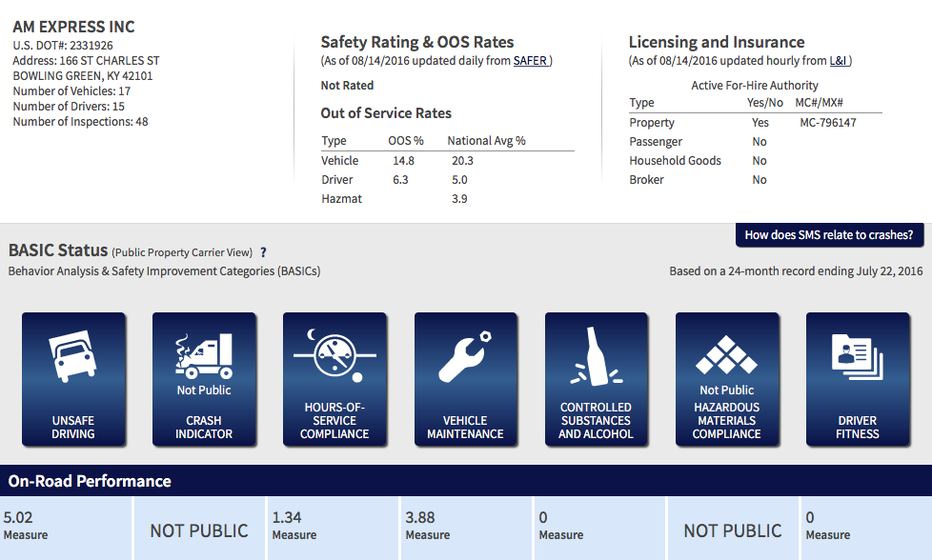This screenshot has height=560, width=932.
Task: Click 'How does SMS relate to crashes?' button
Action: (828, 235)
